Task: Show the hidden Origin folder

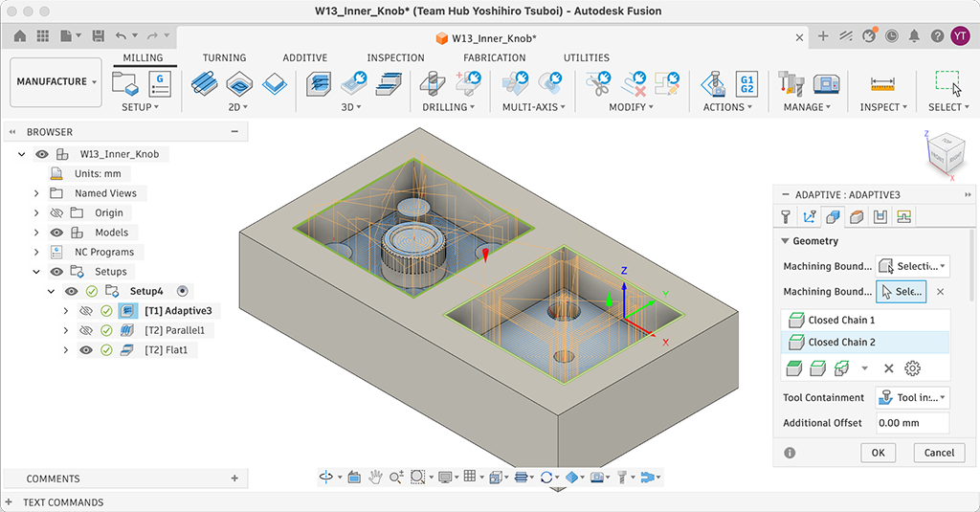Action: click(x=56, y=212)
